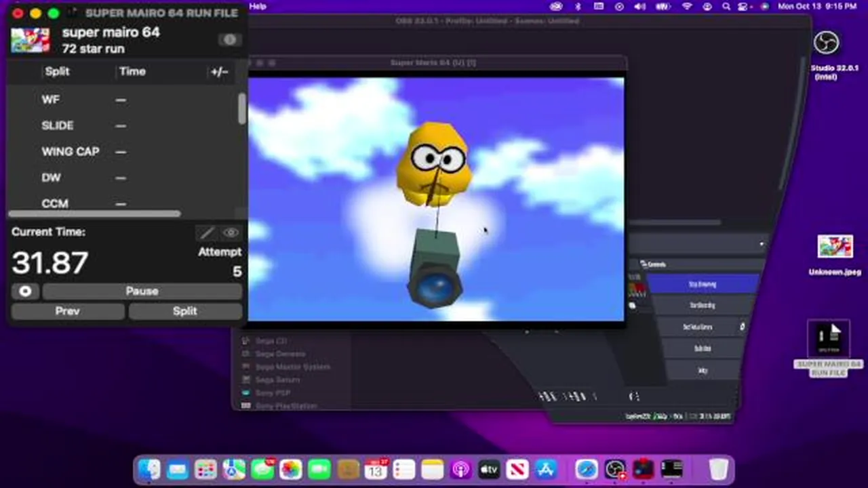This screenshot has width=868, height=488.
Task: Click the Wi-Fi icon in the menu bar
Action: coord(687,6)
